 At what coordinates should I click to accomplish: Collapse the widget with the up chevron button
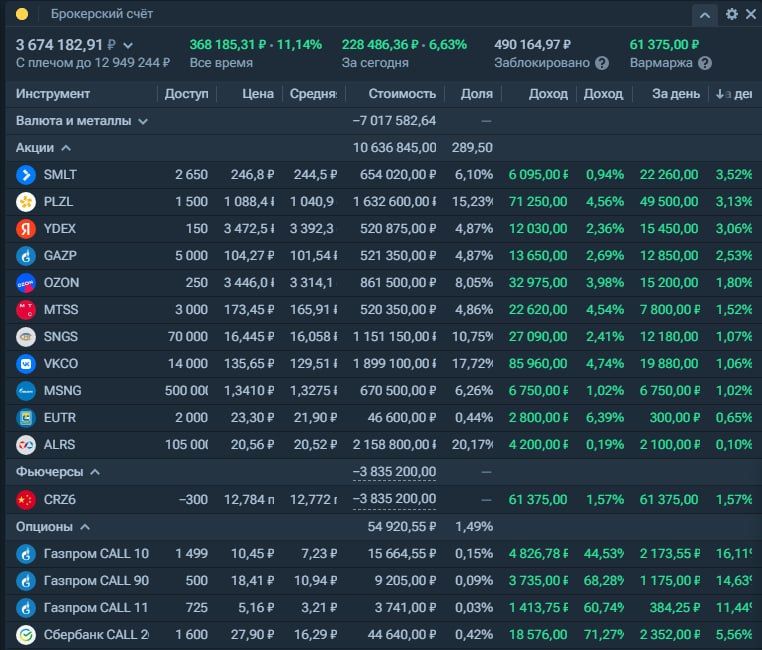pyautogui.click(x=705, y=15)
